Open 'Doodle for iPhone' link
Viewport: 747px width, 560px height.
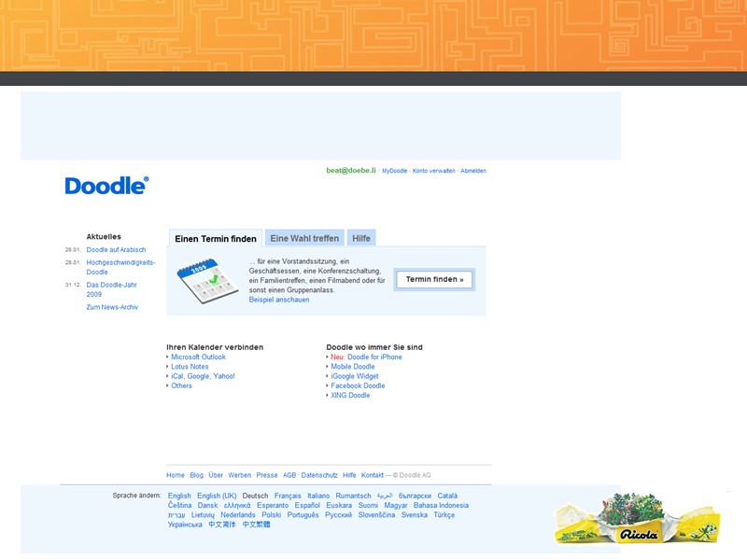click(374, 357)
